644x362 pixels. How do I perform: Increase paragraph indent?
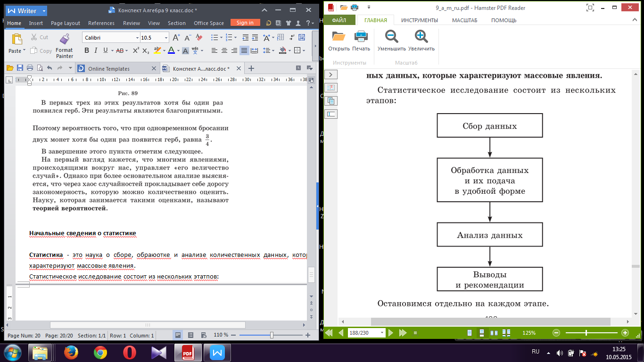pyautogui.click(x=256, y=37)
